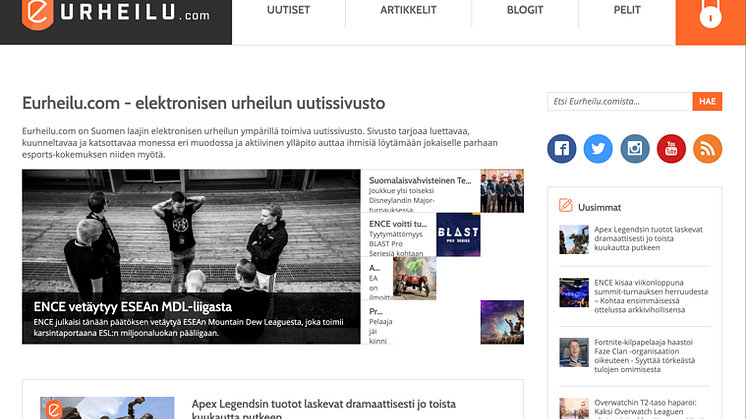Click sidebar thumbnail next to Fortnite-kilpapelaaja
This screenshot has height=419, width=746.
[574, 352]
